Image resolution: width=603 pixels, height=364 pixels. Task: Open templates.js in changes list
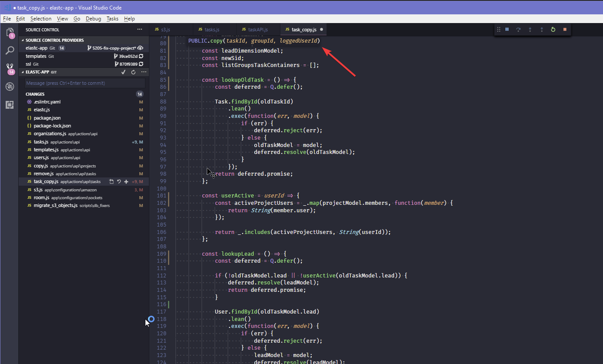84,150
